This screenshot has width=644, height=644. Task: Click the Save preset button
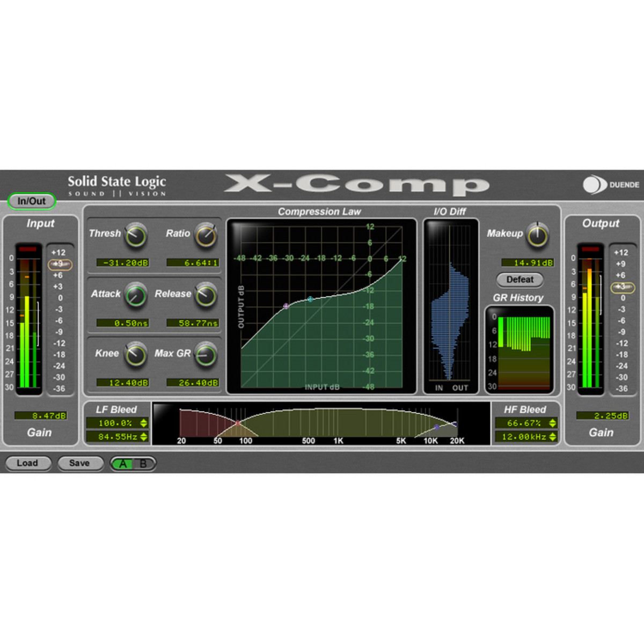pos(80,463)
